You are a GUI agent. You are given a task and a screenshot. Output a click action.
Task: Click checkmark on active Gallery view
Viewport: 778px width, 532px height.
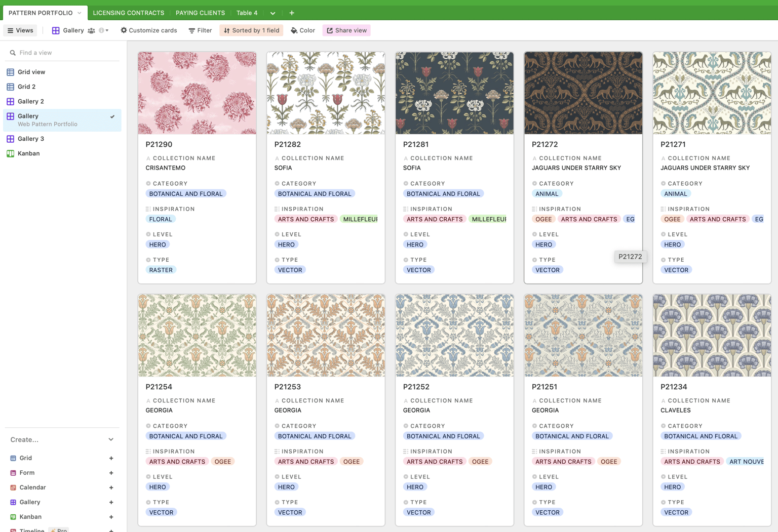tap(112, 116)
